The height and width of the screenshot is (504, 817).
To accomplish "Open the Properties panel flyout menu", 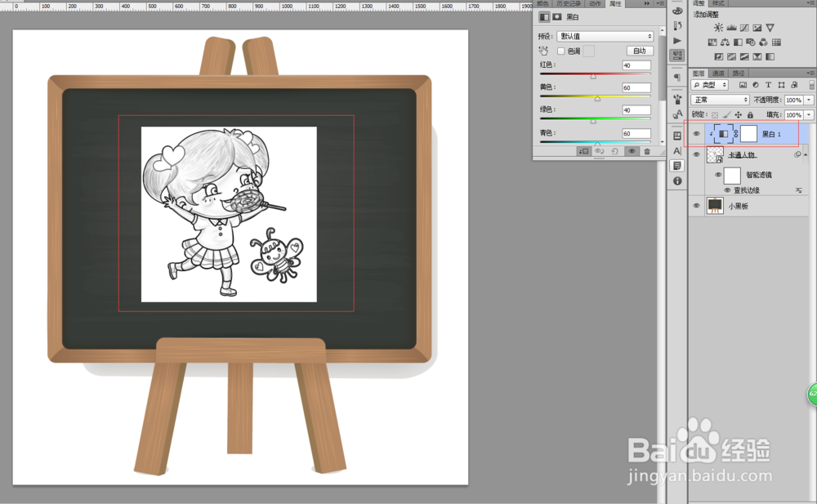I will click(659, 3).
